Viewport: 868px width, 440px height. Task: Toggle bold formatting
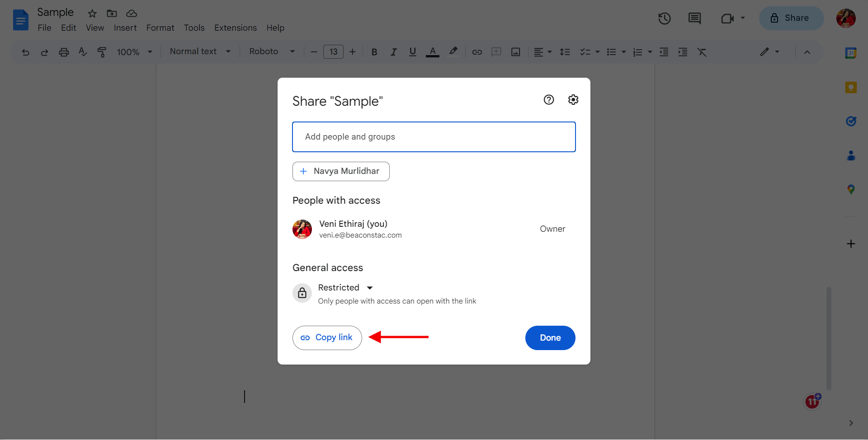click(374, 52)
